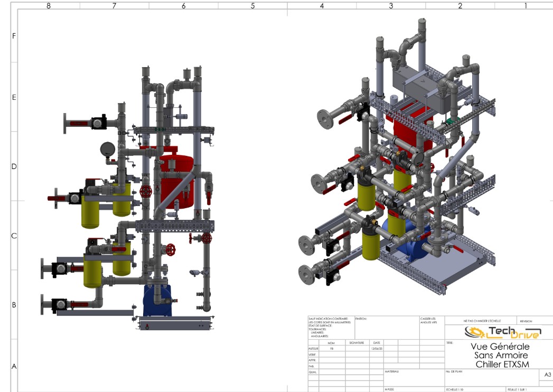Click the 'NOM' column header

tap(331, 343)
